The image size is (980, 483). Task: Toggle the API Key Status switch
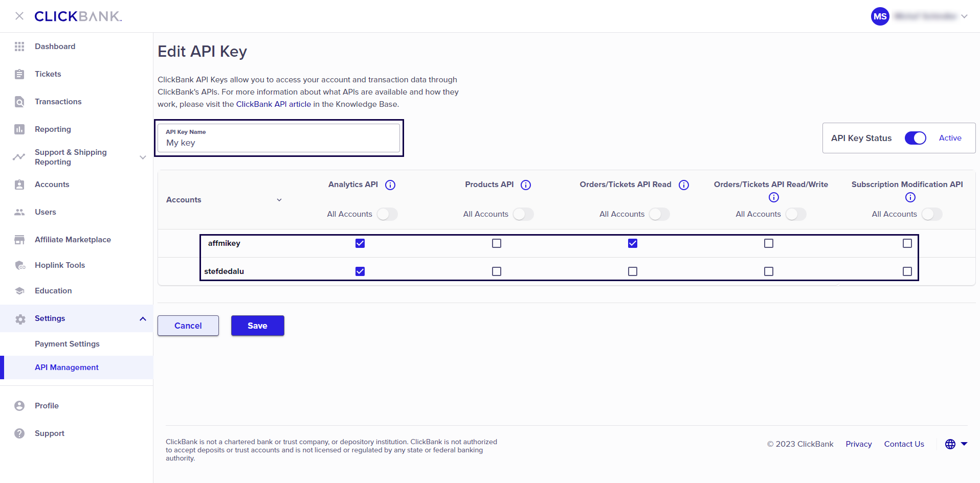coord(915,138)
